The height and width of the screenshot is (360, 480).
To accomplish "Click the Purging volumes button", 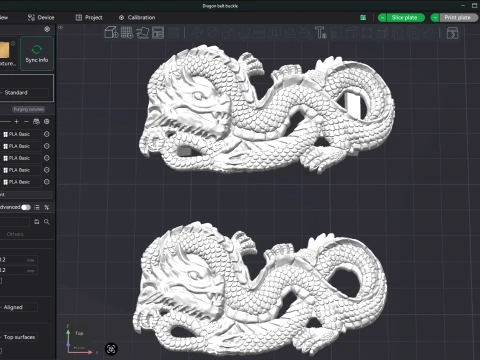I will pos(29,109).
